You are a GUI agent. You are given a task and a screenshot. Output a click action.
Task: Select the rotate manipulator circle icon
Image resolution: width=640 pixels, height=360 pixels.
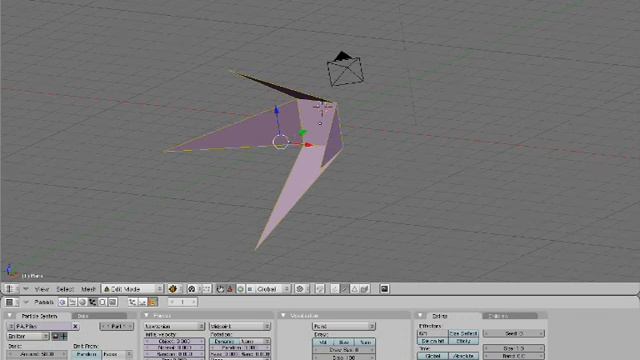click(240, 289)
